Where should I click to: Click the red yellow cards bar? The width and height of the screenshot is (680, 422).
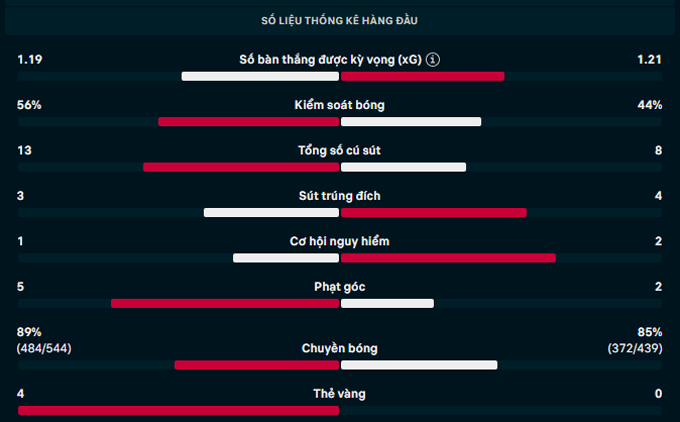coord(178,411)
